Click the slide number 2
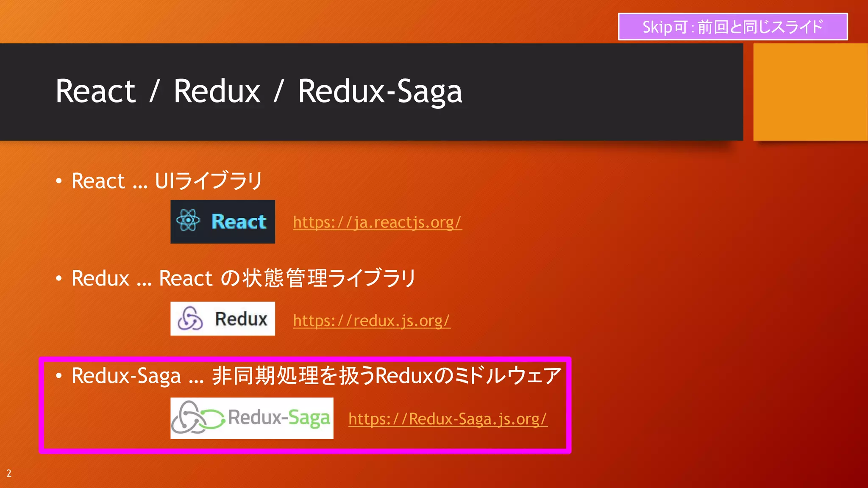The height and width of the screenshot is (488, 868). [x=9, y=473]
